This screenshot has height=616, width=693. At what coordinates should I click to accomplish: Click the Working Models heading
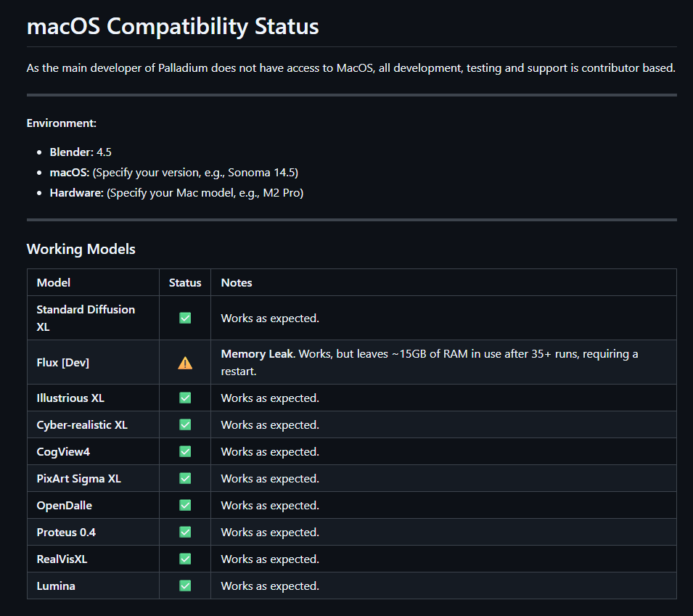tap(81, 249)
